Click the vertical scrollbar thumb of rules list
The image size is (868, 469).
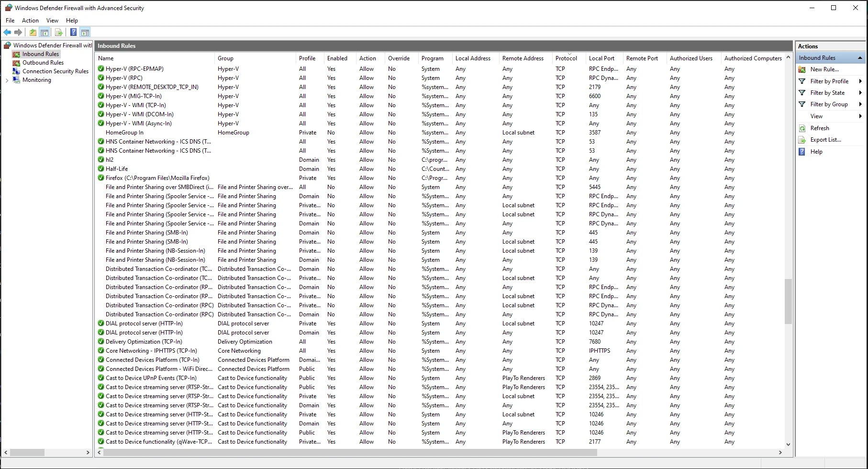pyautogui.click(x=788, y=301)
